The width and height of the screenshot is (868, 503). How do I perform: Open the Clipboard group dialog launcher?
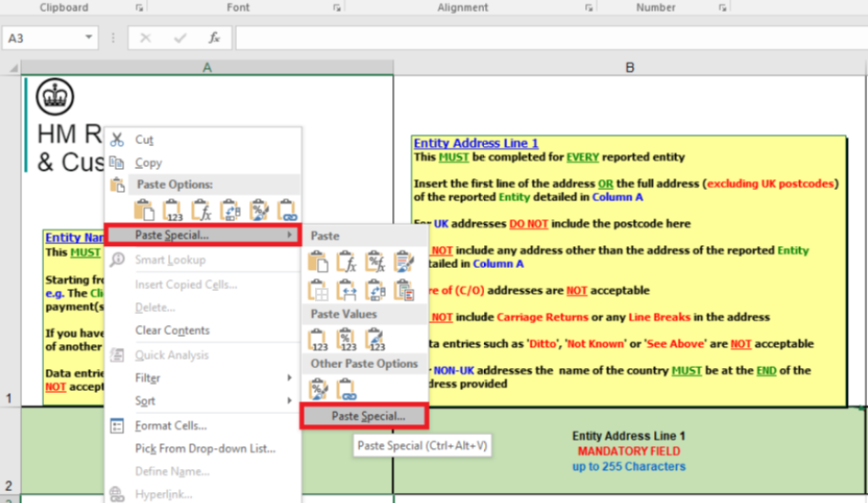pos(140,7)
